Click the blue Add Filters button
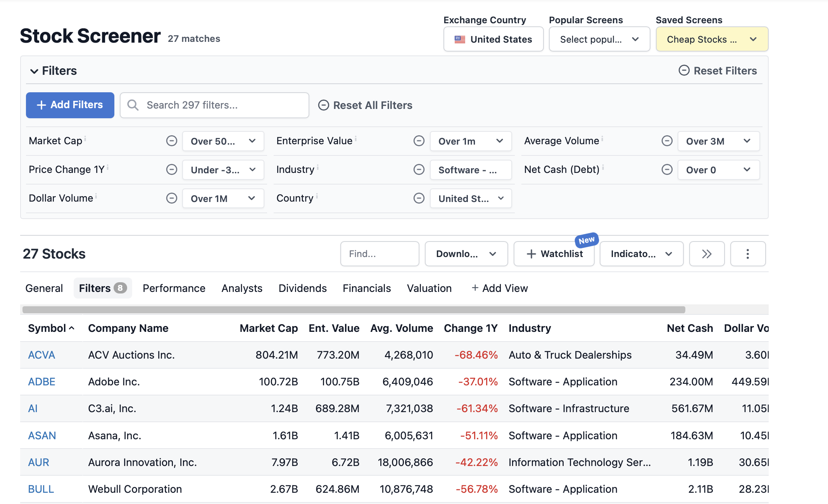Image resolution: width=828 pixels, height=504 pixels. [70, 105]
